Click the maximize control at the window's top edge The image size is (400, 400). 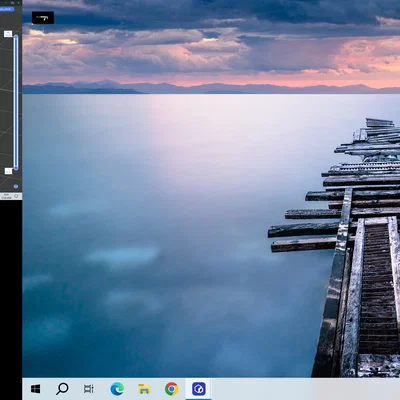tap(13, 2)
